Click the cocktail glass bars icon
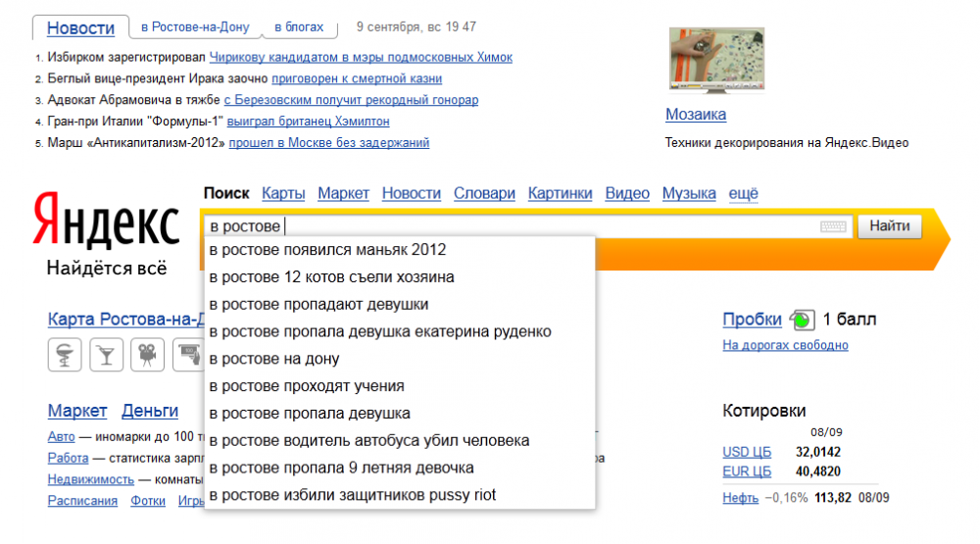The height and width of the screenshot is (544, 980). (x=106, y=355)
